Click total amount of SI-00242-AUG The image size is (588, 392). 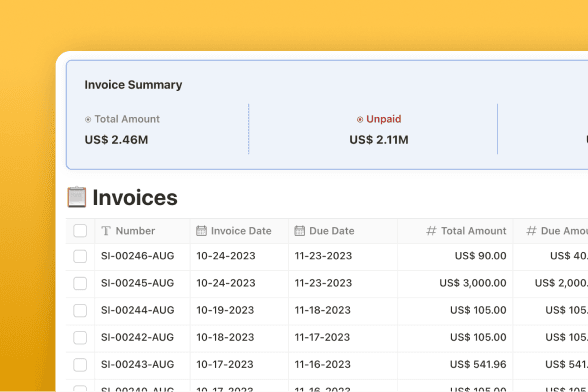pos(478,337)
